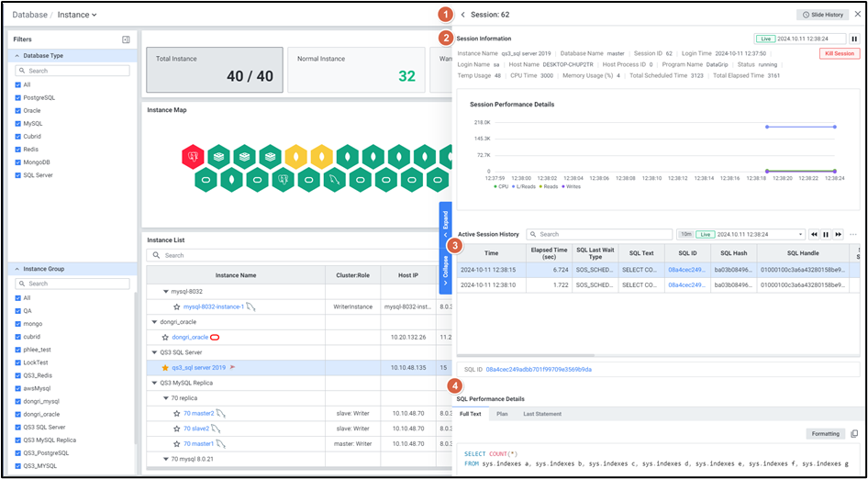
Task: Open the Instance dropdown in the breadcrumb
Action: pos(95,15)
